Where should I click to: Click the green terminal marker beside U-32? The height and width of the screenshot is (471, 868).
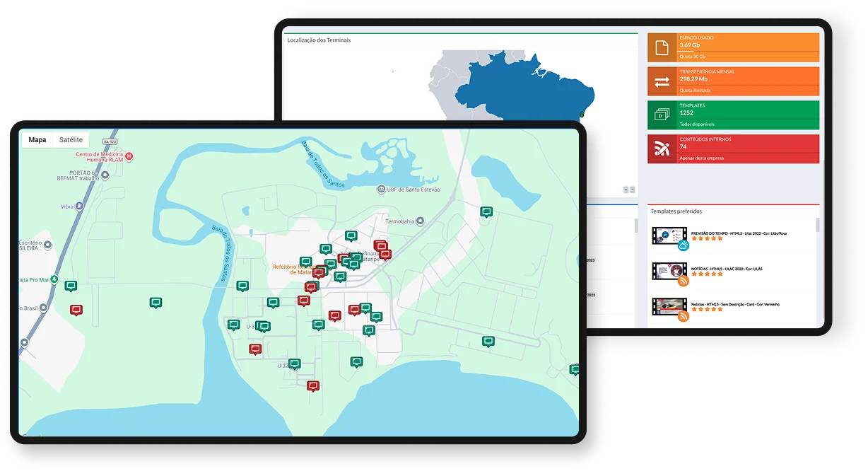click(x=295, y=364)
